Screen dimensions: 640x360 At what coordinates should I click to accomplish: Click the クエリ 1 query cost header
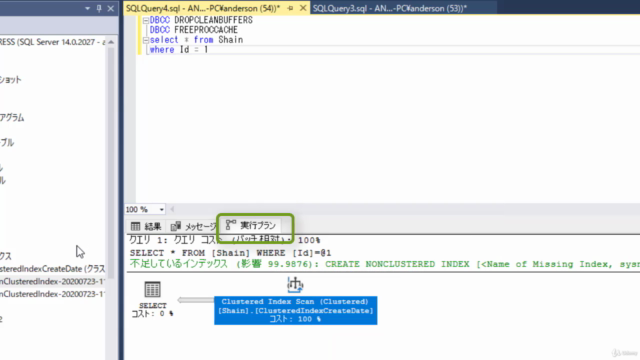click(224, 240)
